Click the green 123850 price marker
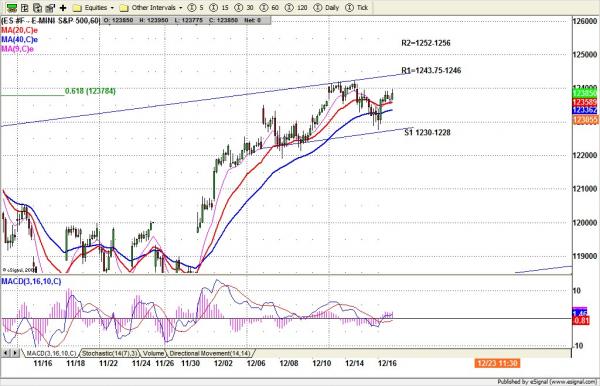 click(585, 93)
